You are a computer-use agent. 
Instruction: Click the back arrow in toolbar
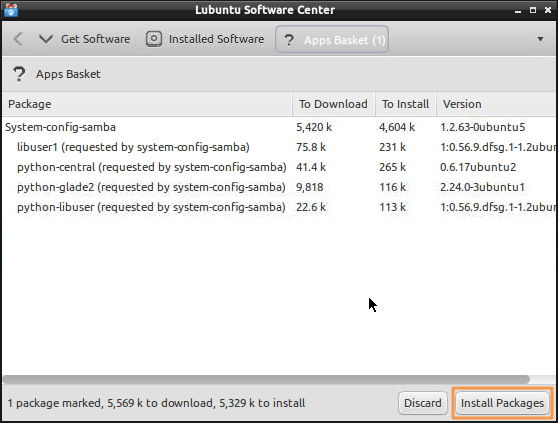[x=18, y=39]
